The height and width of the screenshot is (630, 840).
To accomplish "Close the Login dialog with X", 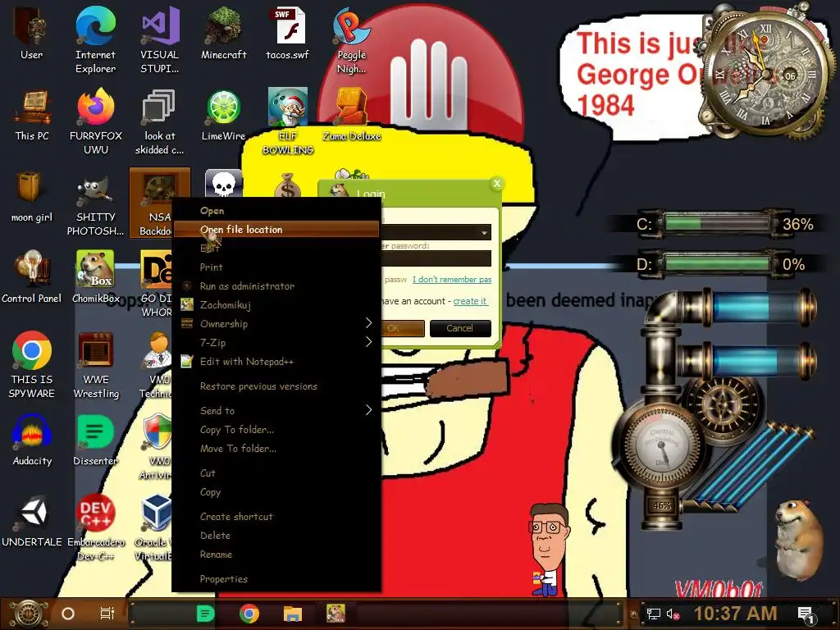I will coord(496,184).
